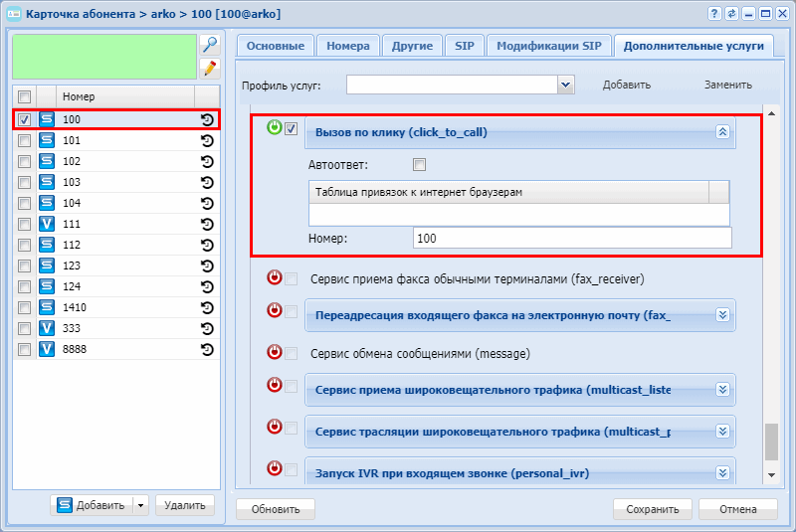
Task: Click red power icon for personal_ivr
Action: point(275,467)
